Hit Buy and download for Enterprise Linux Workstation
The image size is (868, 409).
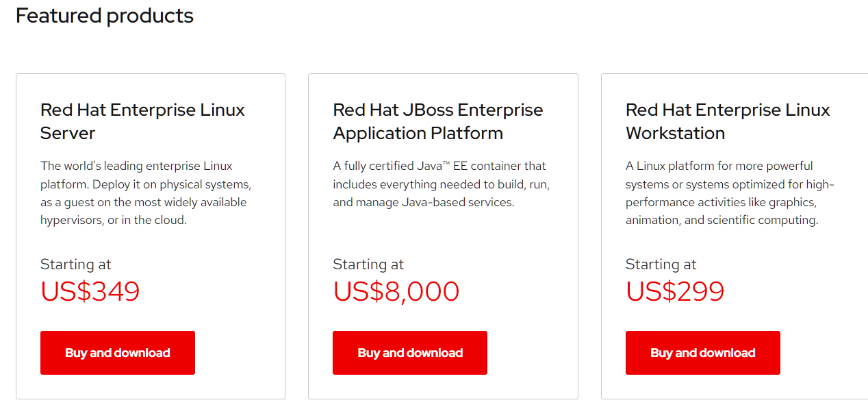click(702, 353)
